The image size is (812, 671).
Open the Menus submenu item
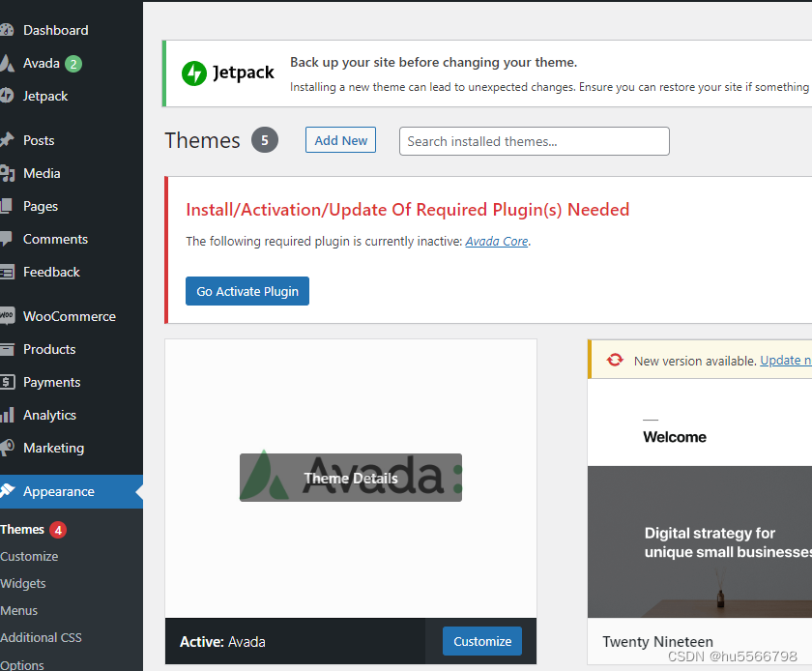(18, 610)
